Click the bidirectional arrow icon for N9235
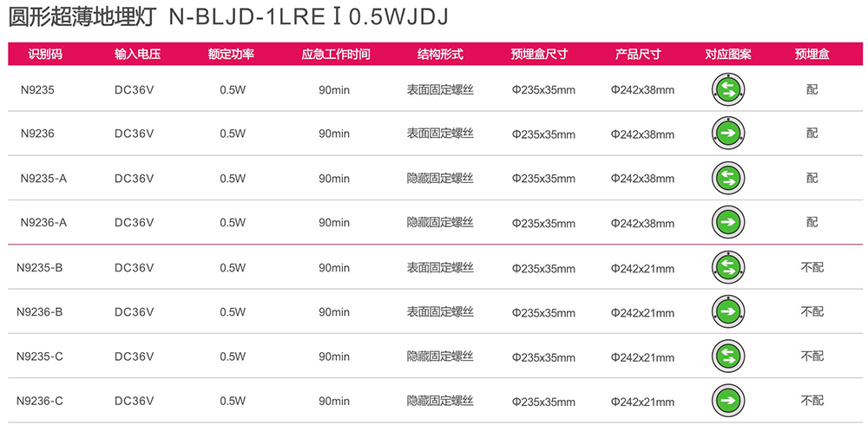This screenshot has height=425, width=868. (728, 89)
